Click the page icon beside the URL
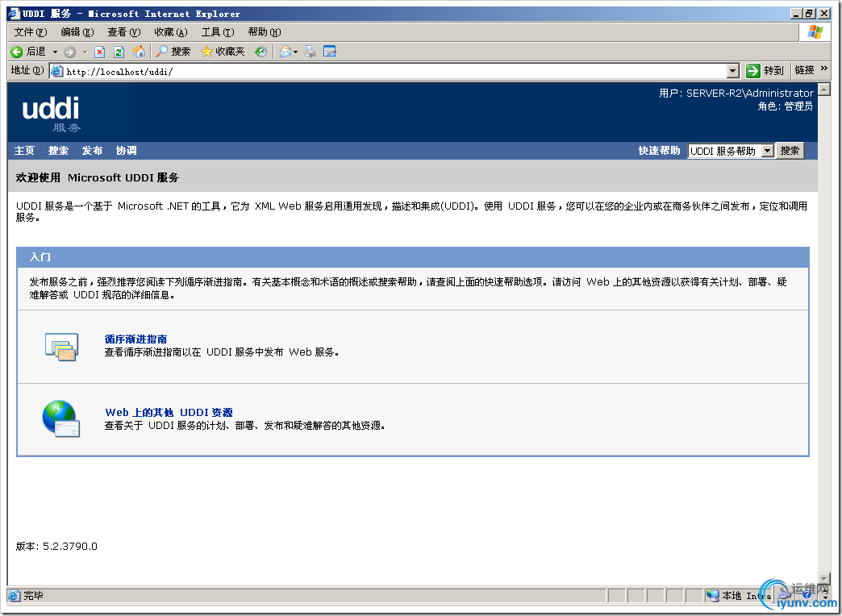Viewport: 842px width, 616px height. [57, 71]
